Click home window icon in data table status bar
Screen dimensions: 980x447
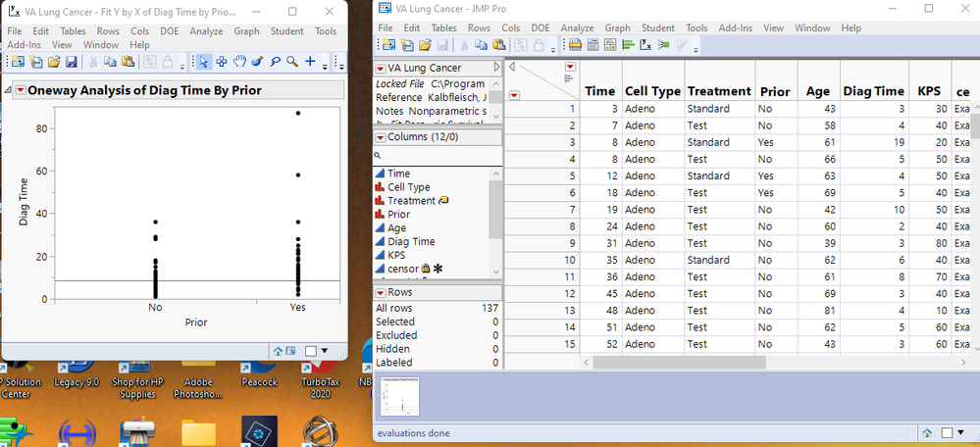pos(927,433)
